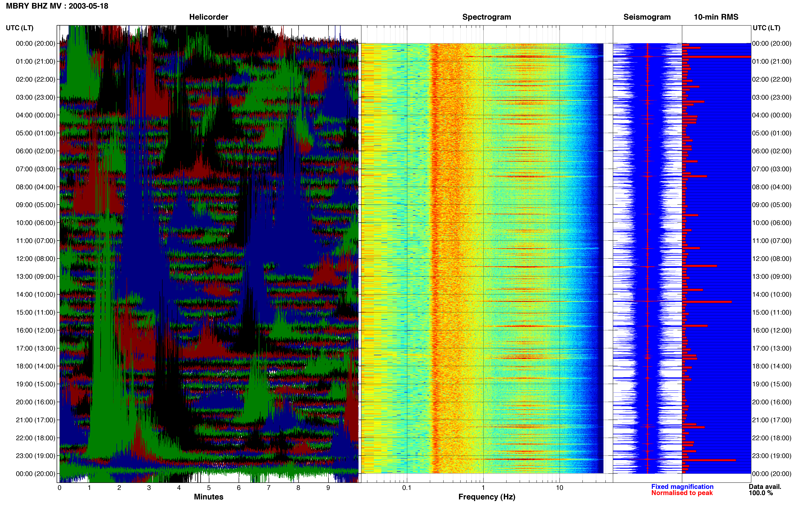
Task: Click the long red RMS bar near 14:30
Action: pos(707,302)
